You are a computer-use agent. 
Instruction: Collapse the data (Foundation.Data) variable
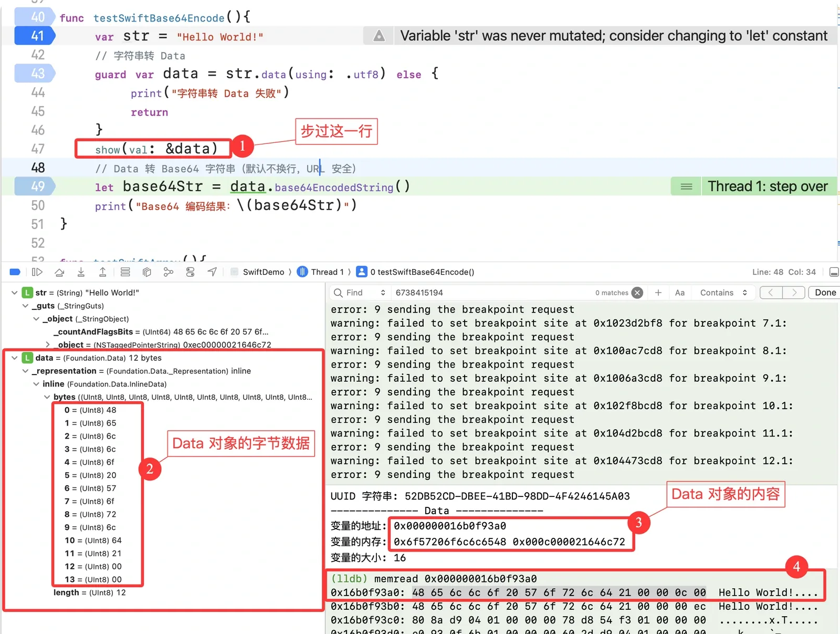pos(14,358)
